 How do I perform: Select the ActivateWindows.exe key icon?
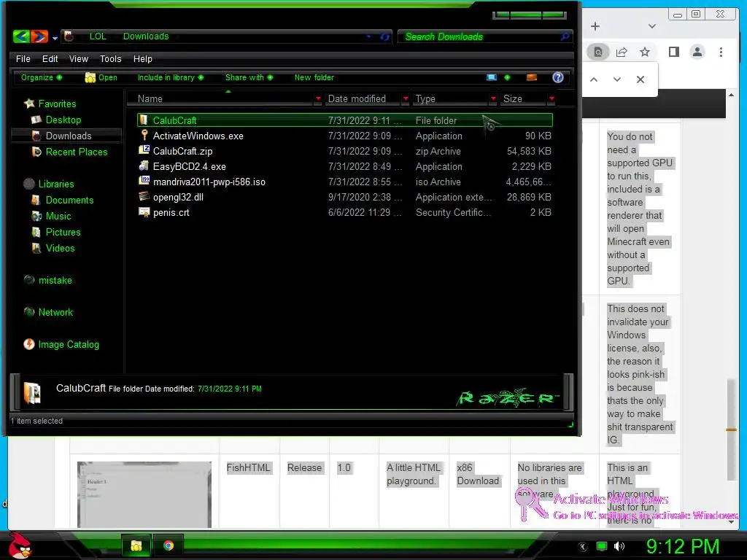(x=144, y=135)
